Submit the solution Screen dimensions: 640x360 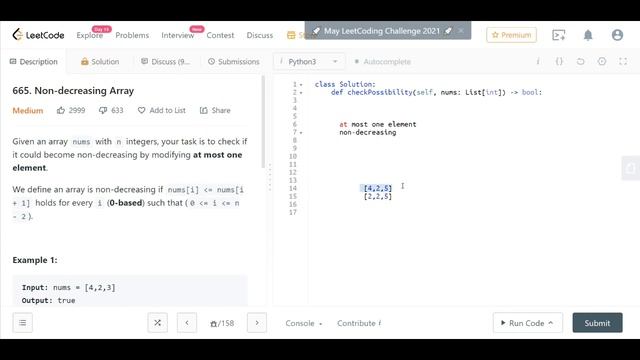pos(597,323)
